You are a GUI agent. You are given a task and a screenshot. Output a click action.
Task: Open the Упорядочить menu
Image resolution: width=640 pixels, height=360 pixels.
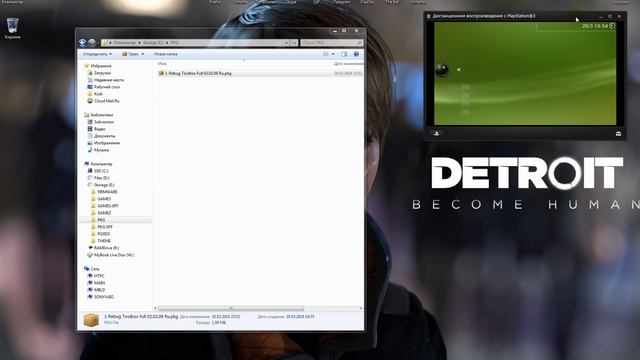(97, 54)
